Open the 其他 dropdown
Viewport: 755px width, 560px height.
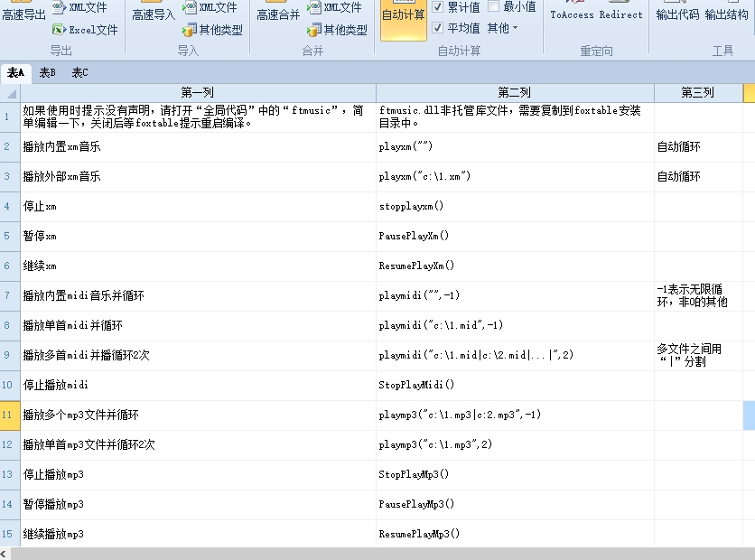point(503,28)
